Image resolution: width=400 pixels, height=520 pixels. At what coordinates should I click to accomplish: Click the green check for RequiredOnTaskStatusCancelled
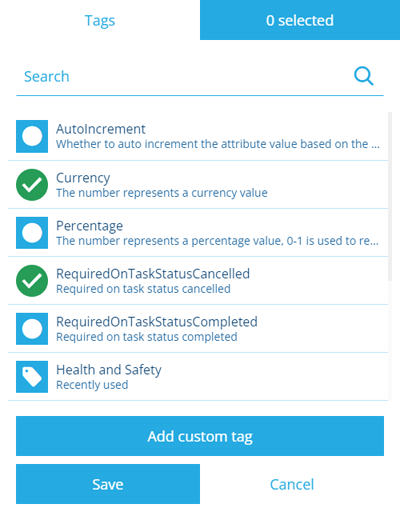tap(32, 281)
